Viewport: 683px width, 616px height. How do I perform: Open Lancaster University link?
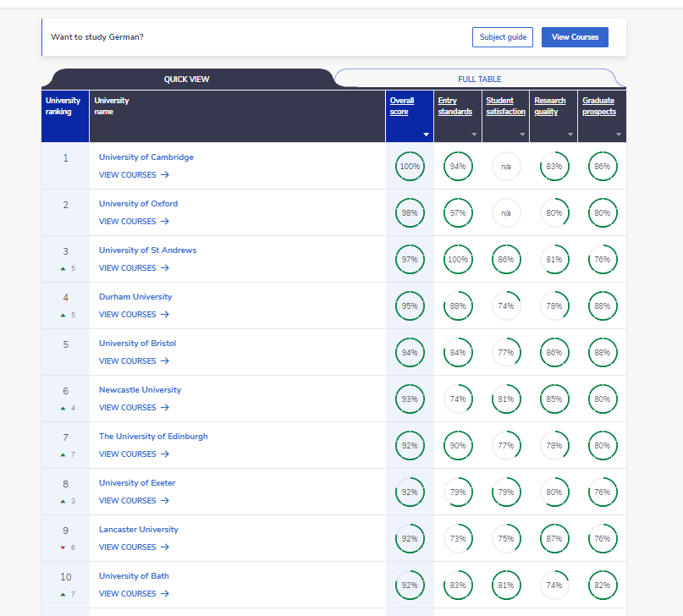pos(139,530)
